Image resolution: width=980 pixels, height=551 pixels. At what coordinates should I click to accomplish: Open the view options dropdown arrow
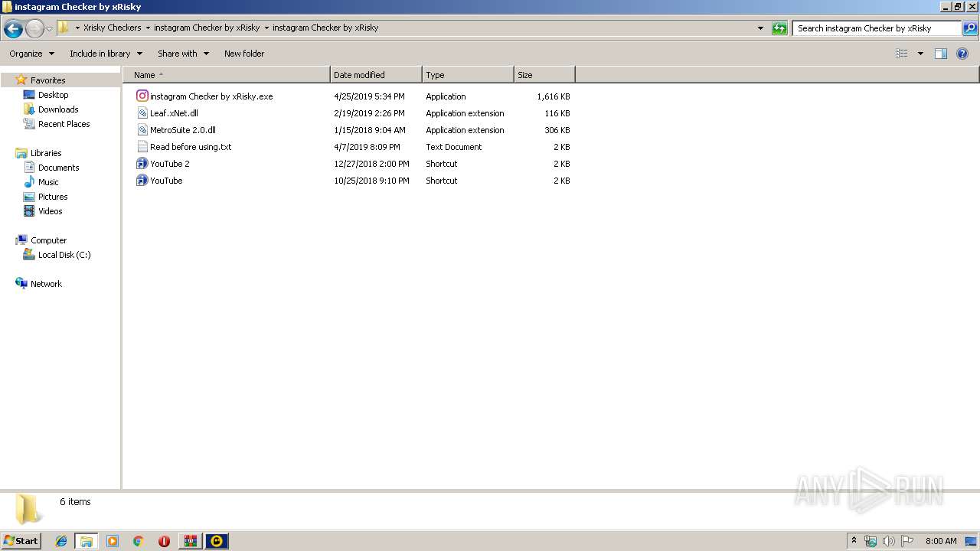point(920,54)
